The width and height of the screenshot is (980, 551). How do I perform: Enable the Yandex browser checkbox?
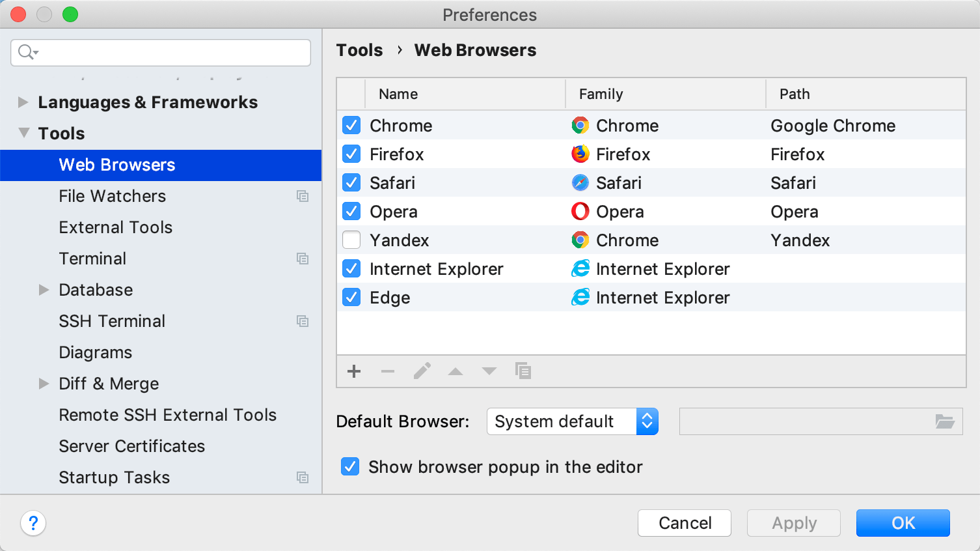351,240
